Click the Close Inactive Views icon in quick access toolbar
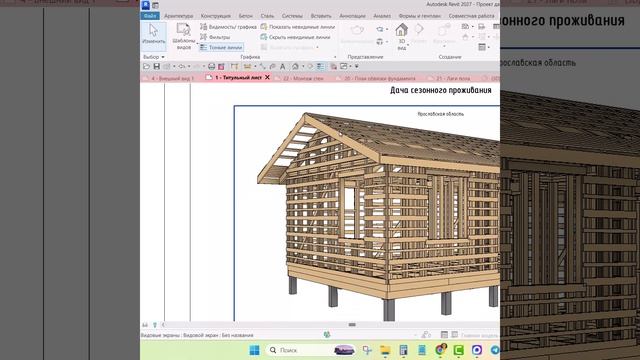 click(333, 67)
